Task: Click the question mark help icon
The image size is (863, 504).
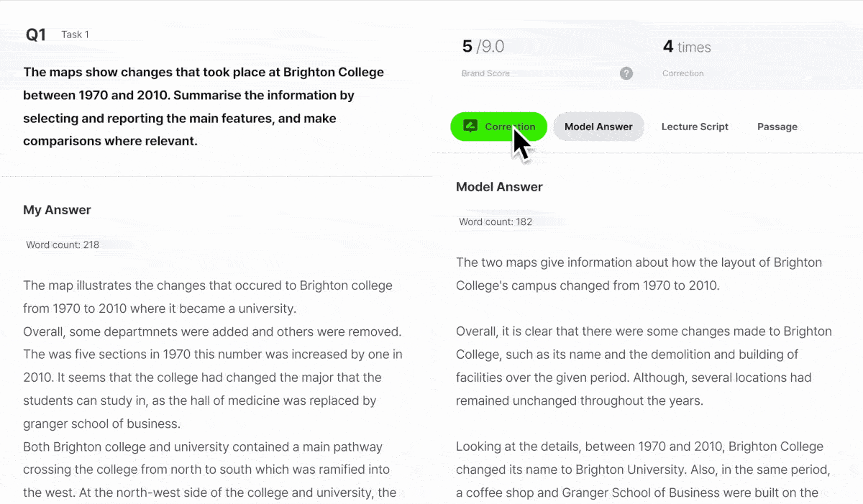Action: point(626,73)
